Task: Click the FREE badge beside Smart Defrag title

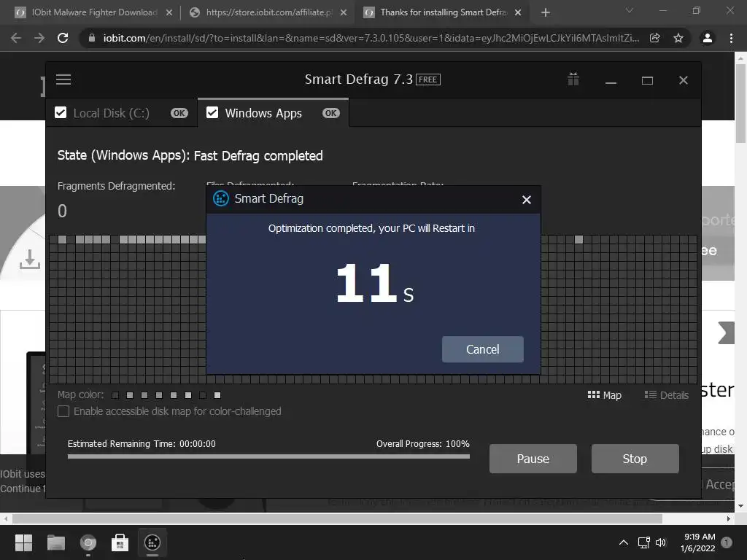Action: (x=428, y=79)
